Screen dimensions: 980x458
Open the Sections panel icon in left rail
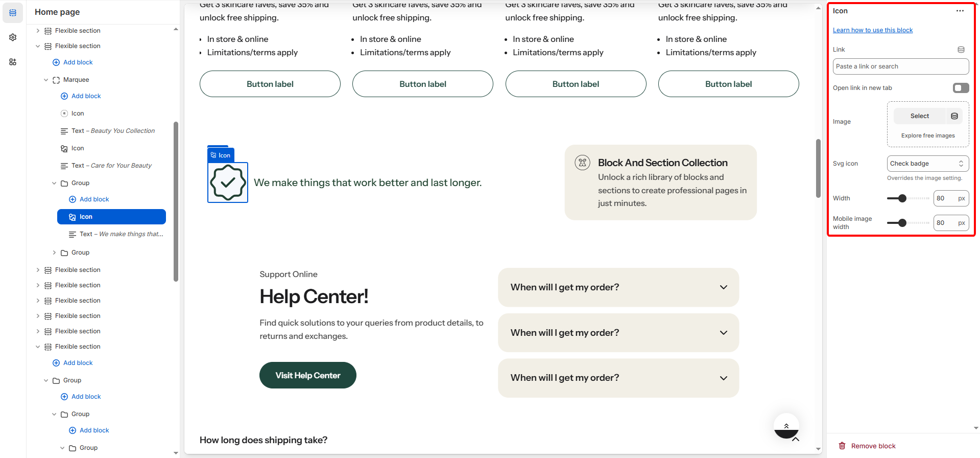click(x=13, y=13)
